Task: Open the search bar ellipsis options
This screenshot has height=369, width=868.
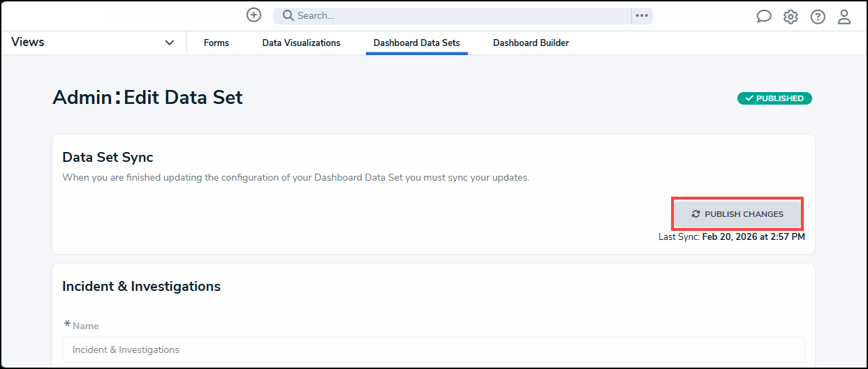Action: pos(642,15)
